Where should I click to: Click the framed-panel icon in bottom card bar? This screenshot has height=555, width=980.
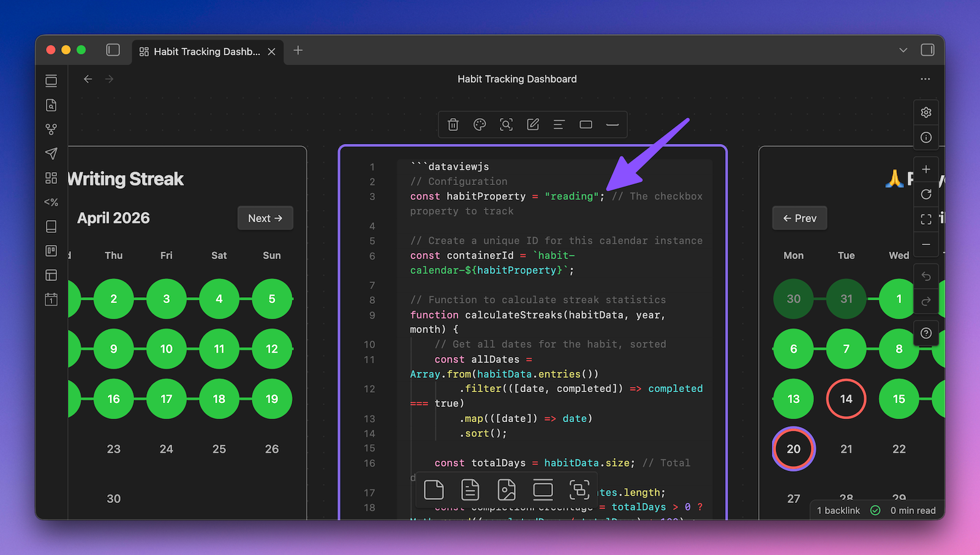pyautogui.click(x=543, y=490)
